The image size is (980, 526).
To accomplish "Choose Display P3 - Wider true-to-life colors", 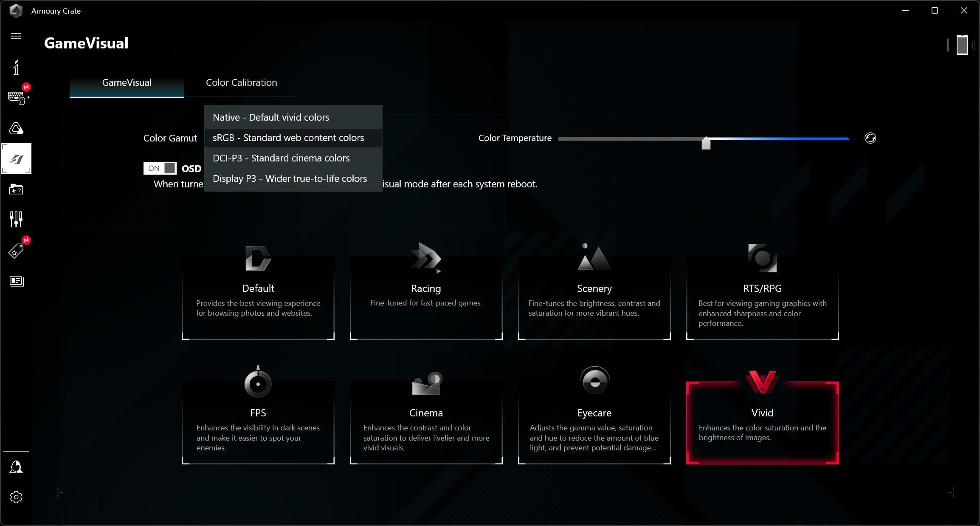I will tap(293, 178).
